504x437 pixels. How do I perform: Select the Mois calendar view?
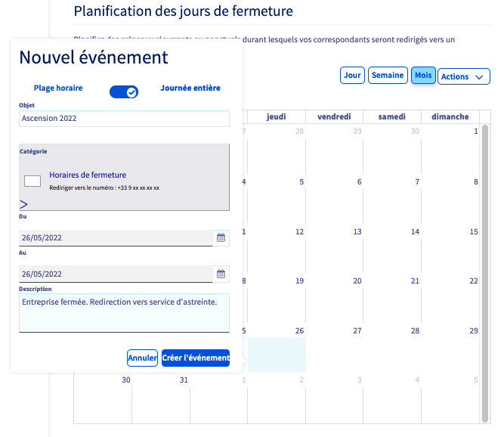tap(423, 76)
